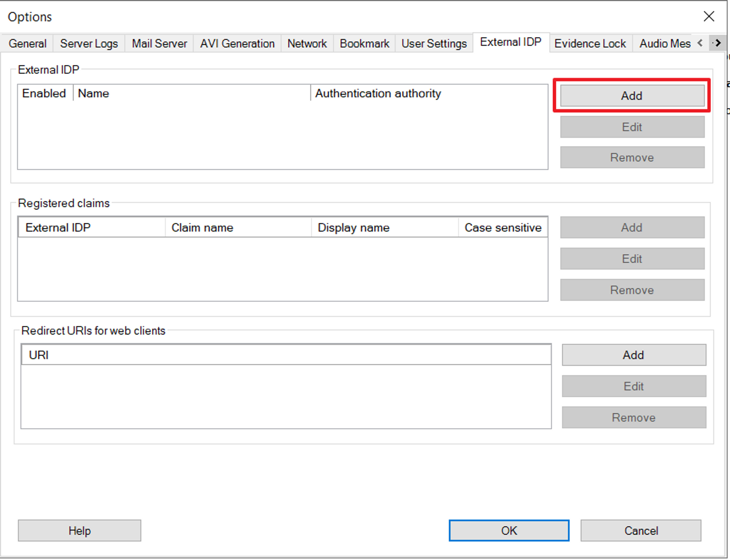The width and height of the screenshot is (730, 560).
Task: Click Remove in the External IDP section
Action: (632, 157)
